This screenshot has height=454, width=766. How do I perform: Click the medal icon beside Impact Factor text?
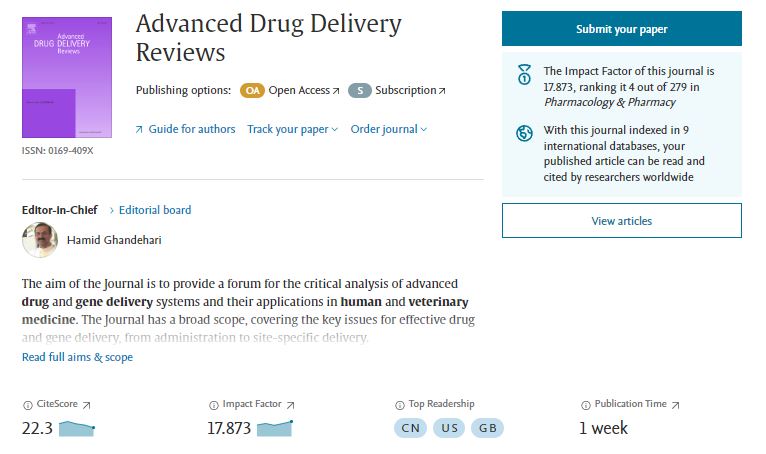pos(524,74)
